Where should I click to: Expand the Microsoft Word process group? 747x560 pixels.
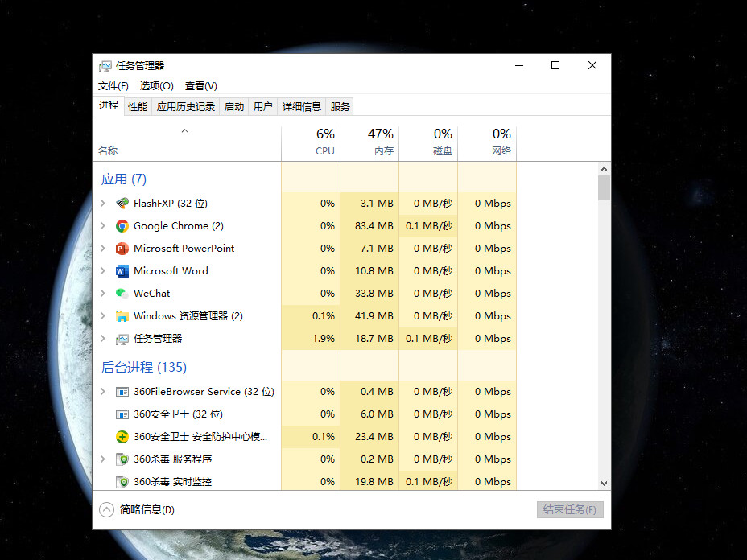[x=103, y=271]
